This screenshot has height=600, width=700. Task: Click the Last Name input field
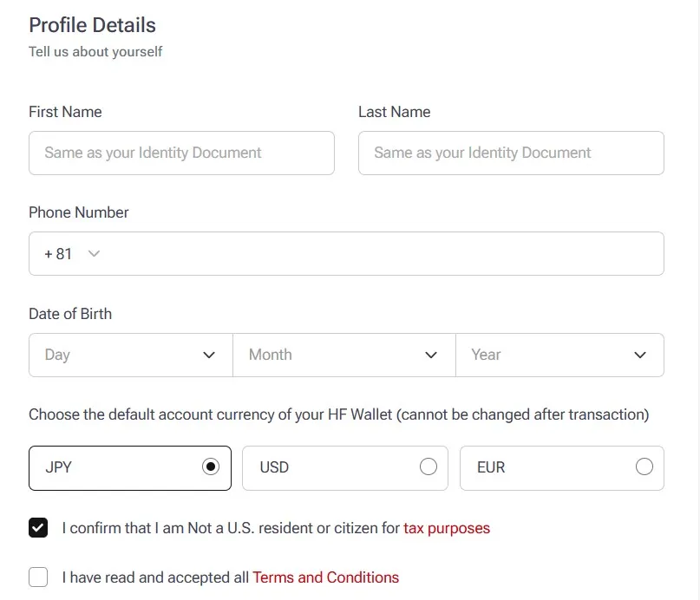click(x=511, y=153)
